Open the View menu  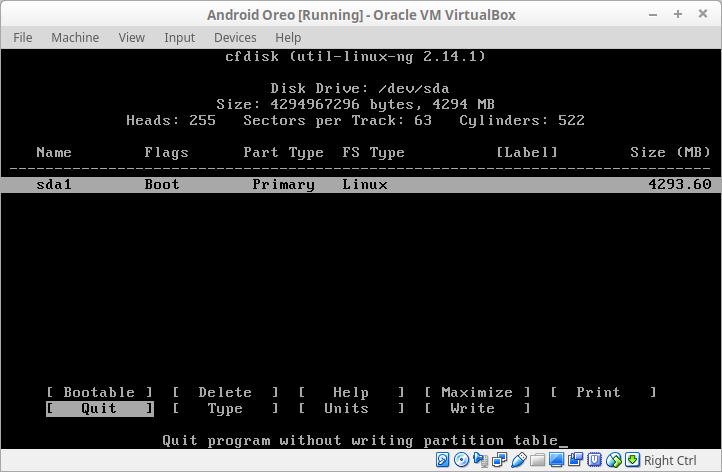point(132,37)
